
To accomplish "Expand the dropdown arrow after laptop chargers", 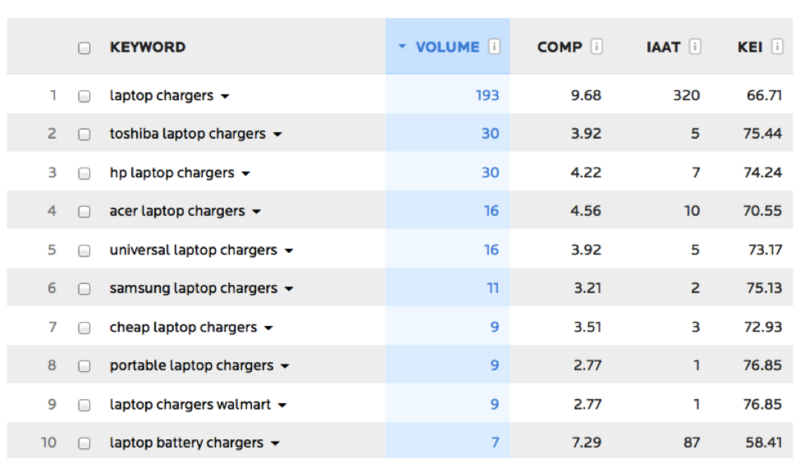I will pyautogui.click(x=225, y=96).
